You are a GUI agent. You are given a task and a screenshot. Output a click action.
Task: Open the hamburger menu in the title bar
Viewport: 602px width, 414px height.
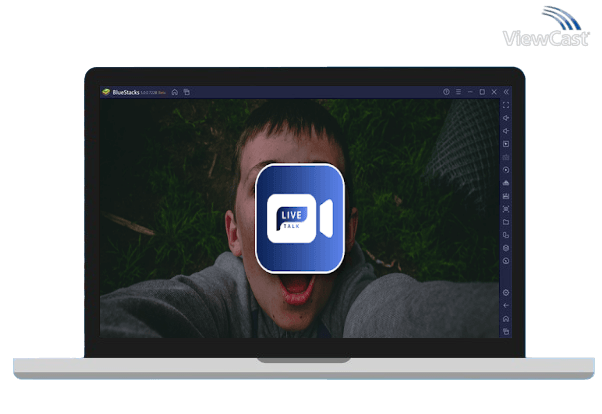coord(458,92)
